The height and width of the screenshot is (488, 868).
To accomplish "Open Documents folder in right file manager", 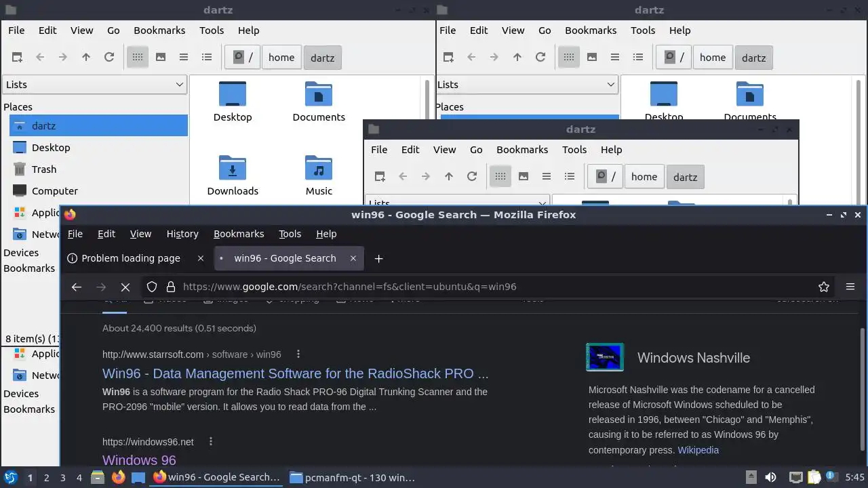I will pos(750,100).
